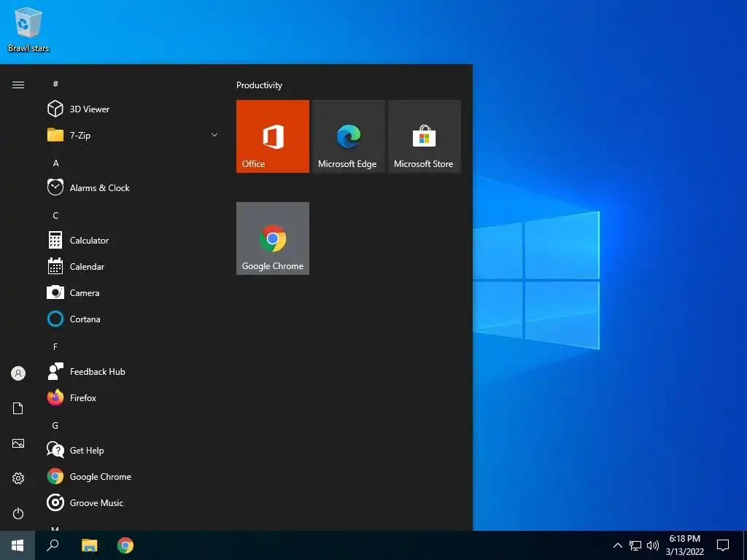747x560 pixels.
Task: Open Cortana from the app list
Action: click(x=133, y=319)
